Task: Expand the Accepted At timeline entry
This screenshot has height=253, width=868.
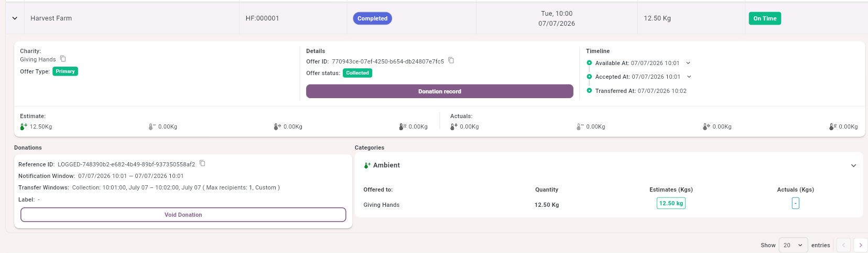Action: coord(689,77)
